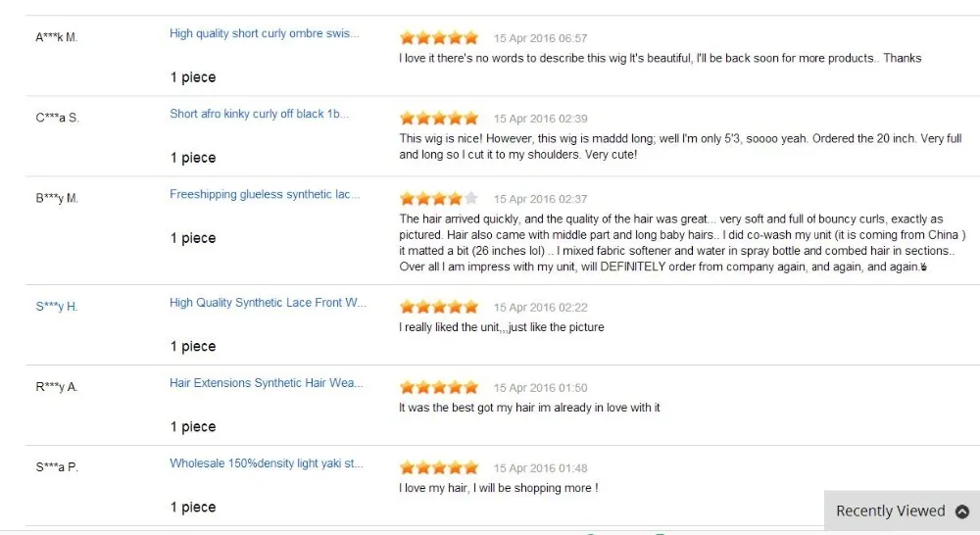Select reviewer name R***y A.
980x535 pixels.
(56, 387)
